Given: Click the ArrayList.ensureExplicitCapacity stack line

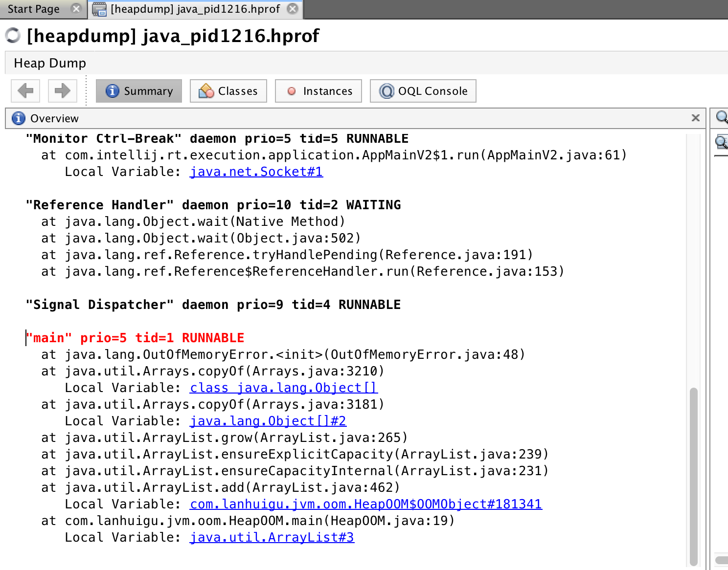Looking at the screenshot, I should (x=295, y=454).
